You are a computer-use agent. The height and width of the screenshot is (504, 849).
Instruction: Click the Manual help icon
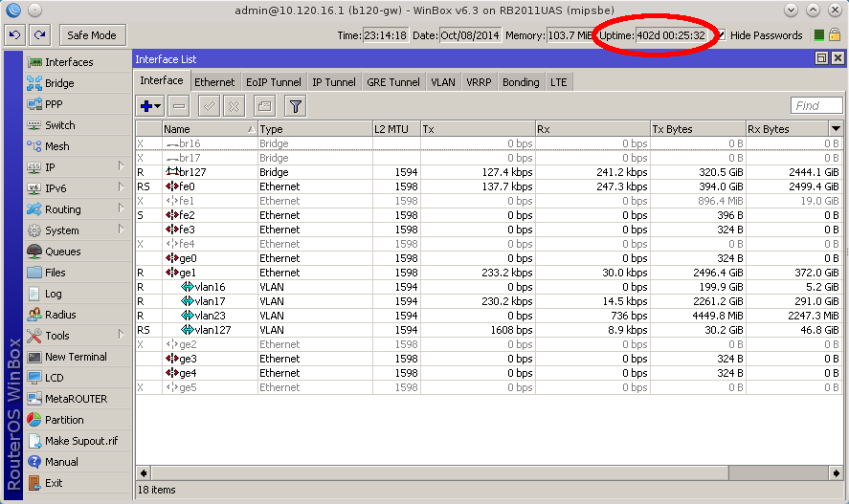point(34,462)
